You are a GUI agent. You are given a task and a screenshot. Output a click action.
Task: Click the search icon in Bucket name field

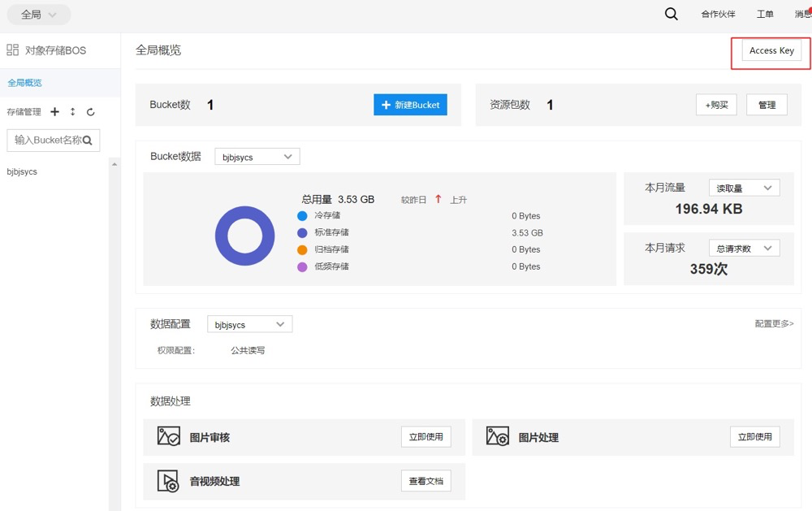click(x=88, y=141)
